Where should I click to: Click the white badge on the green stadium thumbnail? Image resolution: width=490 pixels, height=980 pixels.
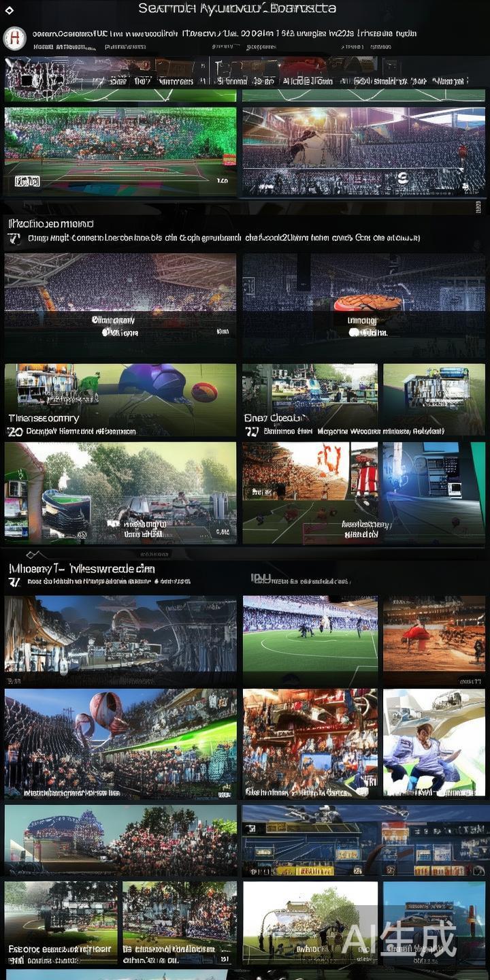(x=27, y=181)
